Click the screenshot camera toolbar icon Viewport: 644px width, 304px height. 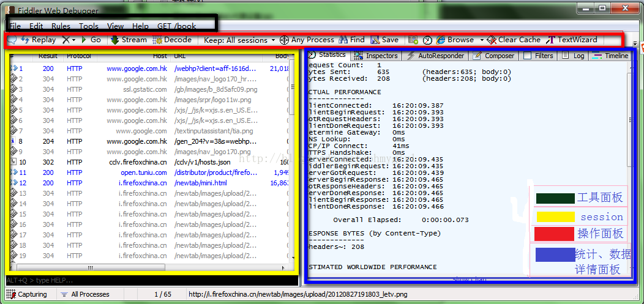(413, 40)
